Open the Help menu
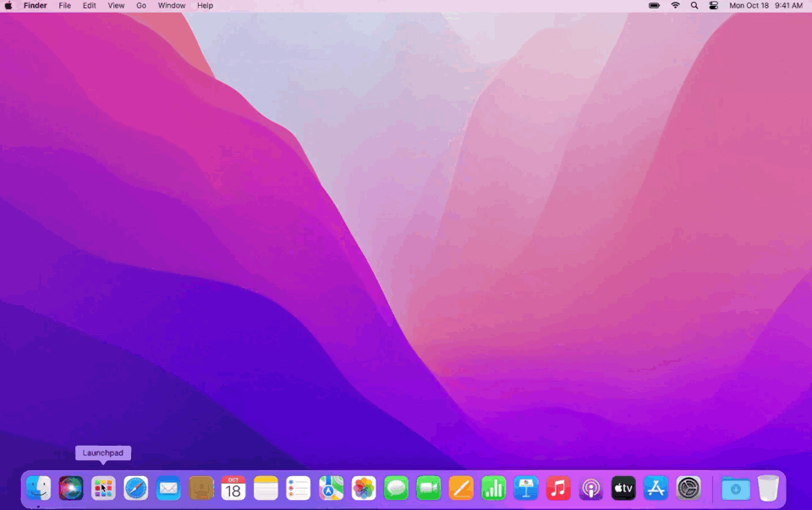Viewport: 812px width, 510px height. 205,6
